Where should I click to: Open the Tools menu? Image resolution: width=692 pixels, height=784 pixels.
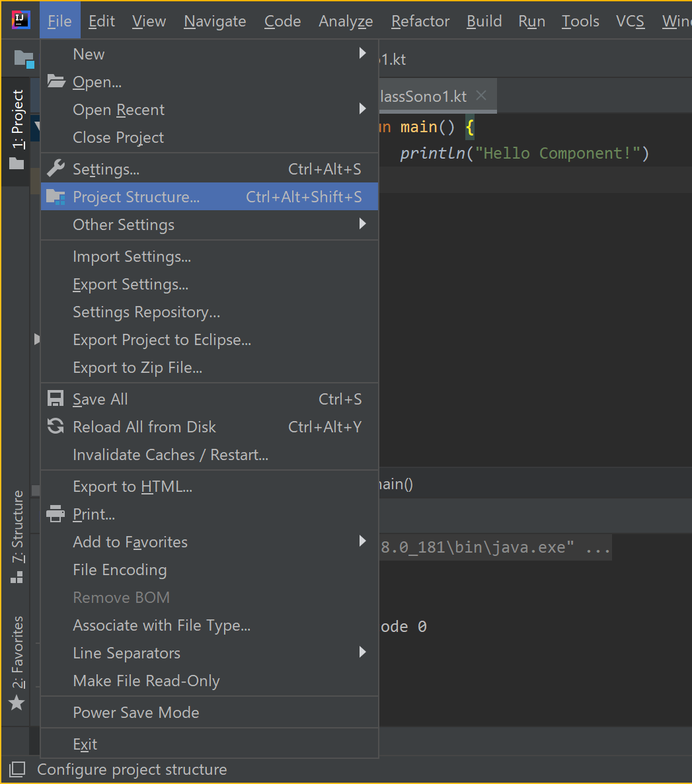click(580, 21)
